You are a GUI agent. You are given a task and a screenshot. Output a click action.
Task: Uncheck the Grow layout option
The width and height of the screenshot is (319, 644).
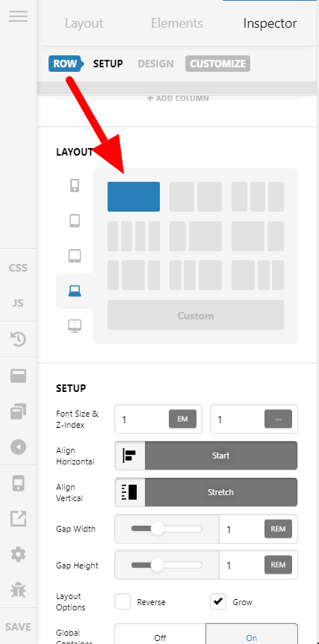218,602
